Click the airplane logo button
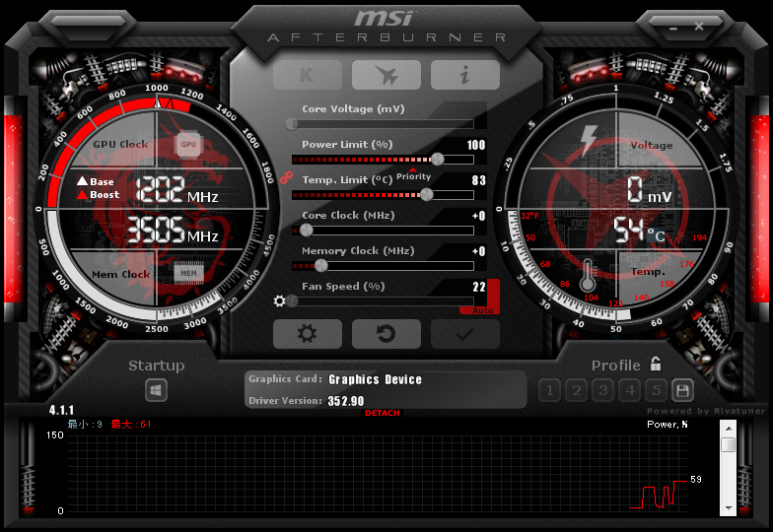This screenshot has height=532, width=773. pos(386,75)
